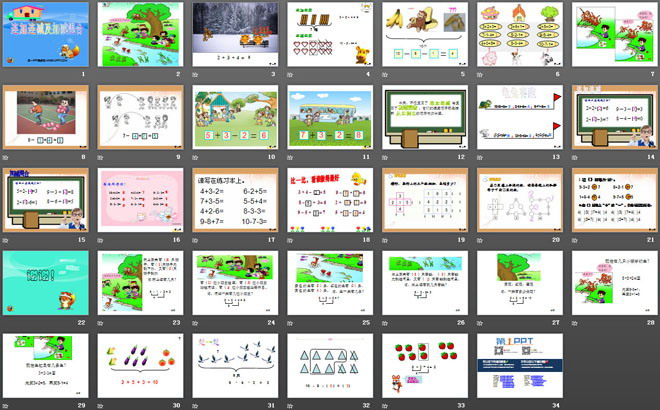The width and height of the screenshot is (660, 410).
Task: Click animation star icon under slide 3
Action: 195,75
